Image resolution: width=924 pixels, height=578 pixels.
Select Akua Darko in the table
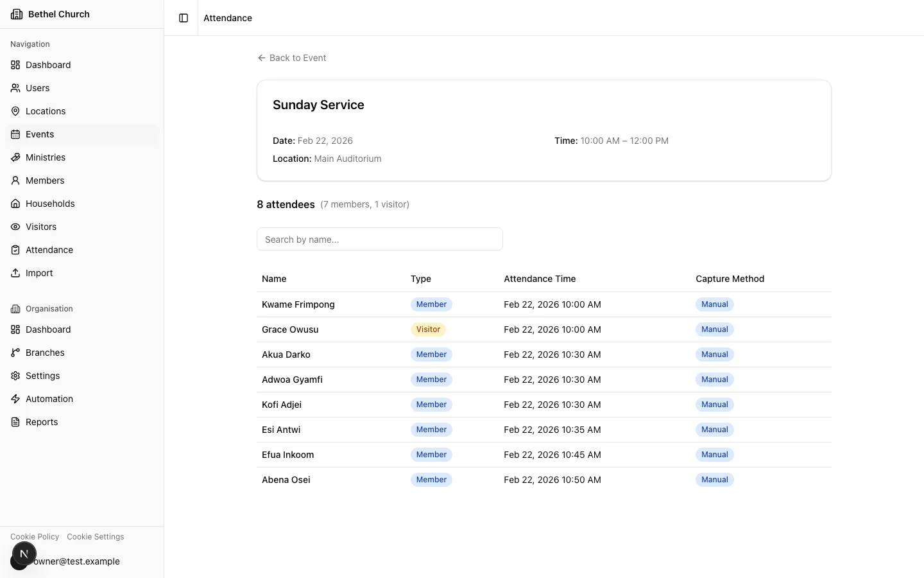point(286,355)
